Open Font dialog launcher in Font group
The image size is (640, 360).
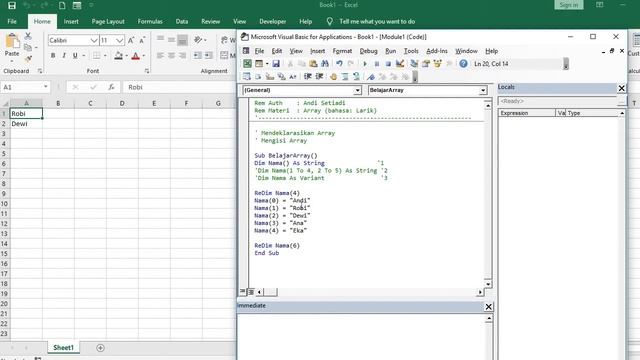tap(147, 71)
